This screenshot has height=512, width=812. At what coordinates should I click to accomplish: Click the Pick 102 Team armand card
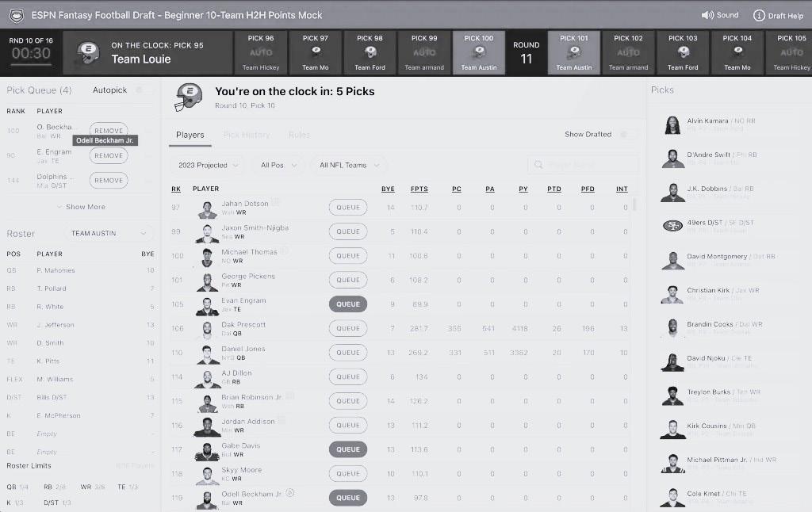pos(628,52)
